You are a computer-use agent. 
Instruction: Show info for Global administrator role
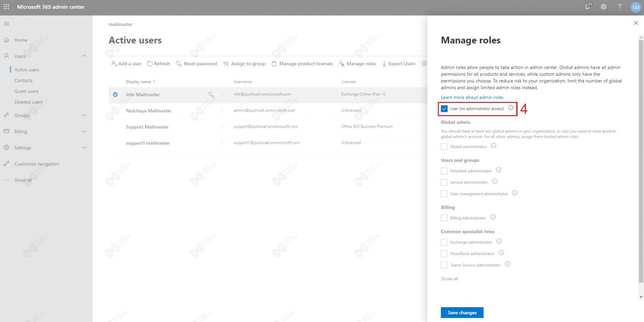pos(493,146)
